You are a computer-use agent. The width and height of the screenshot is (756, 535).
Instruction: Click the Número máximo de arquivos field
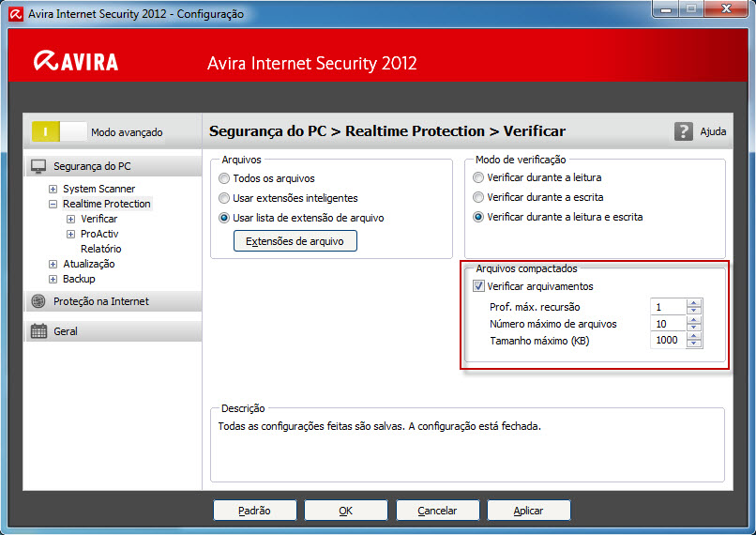click(668, 324)
